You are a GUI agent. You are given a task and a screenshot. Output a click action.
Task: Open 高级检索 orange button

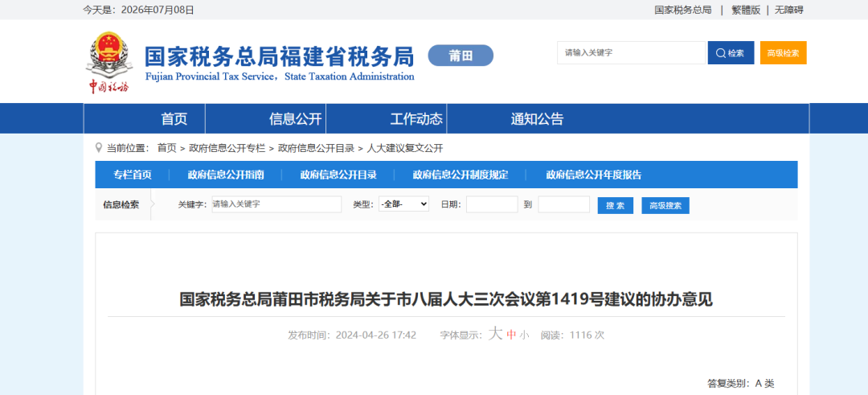tap(783, 53)
